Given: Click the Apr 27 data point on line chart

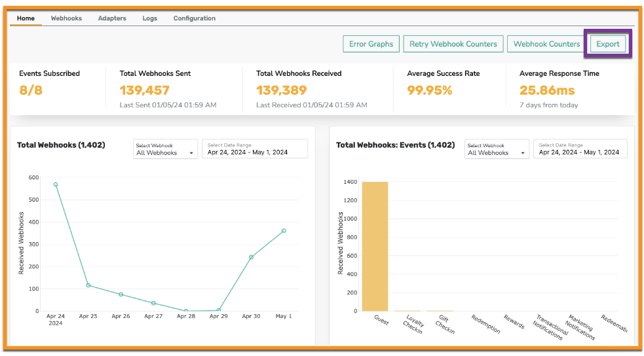Looking at the screenshot, I should tap(153, 303).
